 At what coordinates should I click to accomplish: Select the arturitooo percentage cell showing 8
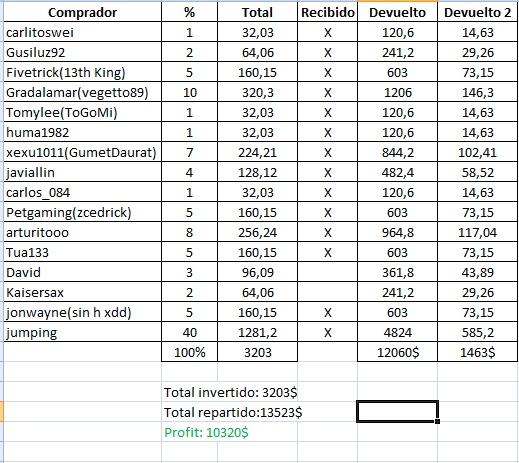189,232
